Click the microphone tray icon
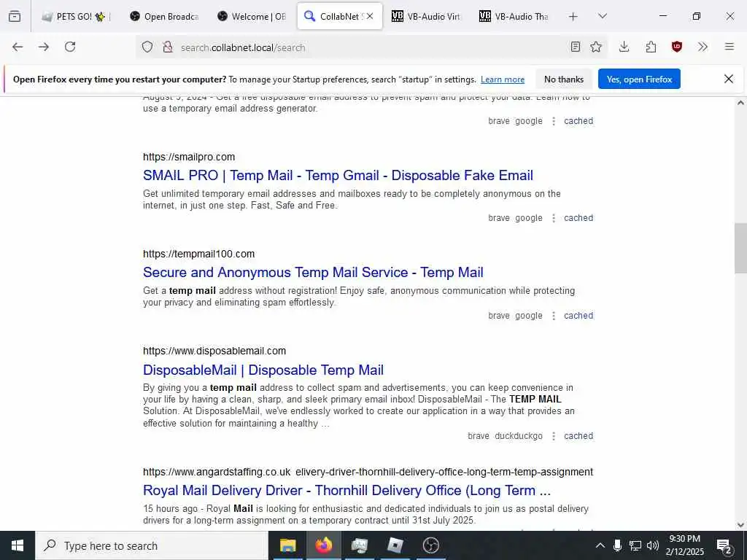The height and width of the screenshot is (560, 747). [x=617, y=545]
